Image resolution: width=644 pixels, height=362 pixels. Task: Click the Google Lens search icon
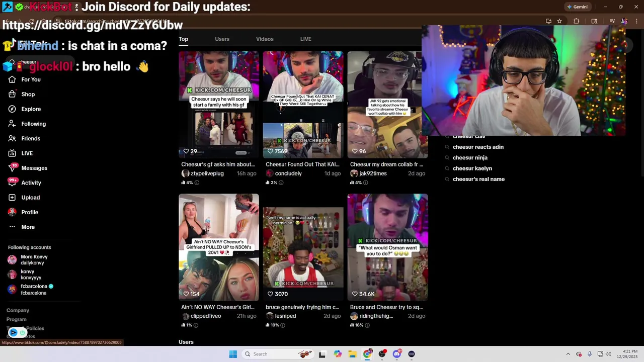click(x=594, y=21)
